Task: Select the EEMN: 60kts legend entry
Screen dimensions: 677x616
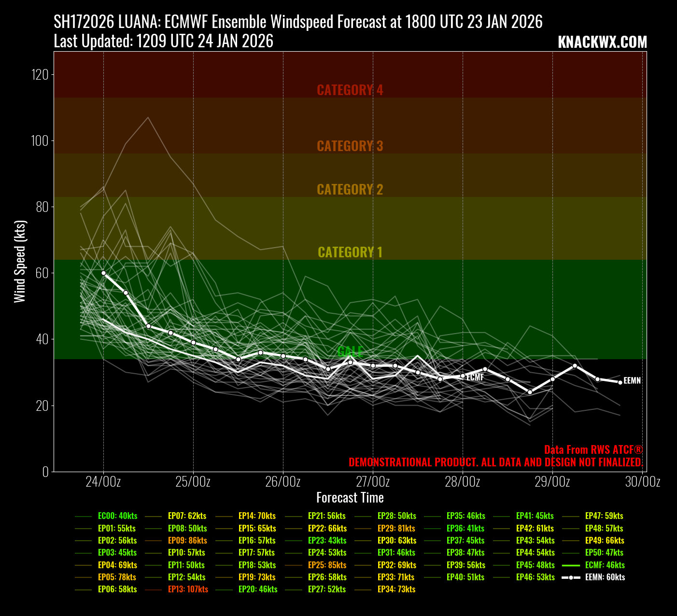Action: click(605, 577)
